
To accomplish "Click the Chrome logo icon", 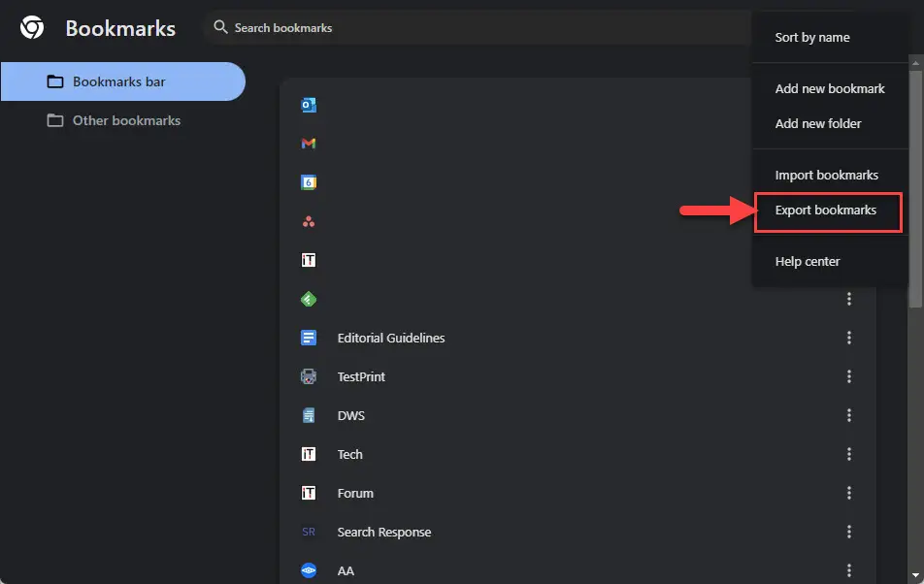I will point(32,28).
